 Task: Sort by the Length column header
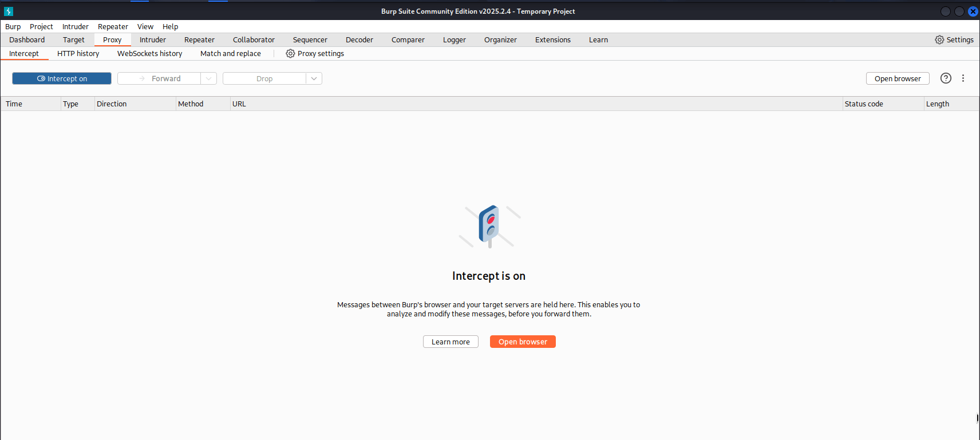[951, 104]
